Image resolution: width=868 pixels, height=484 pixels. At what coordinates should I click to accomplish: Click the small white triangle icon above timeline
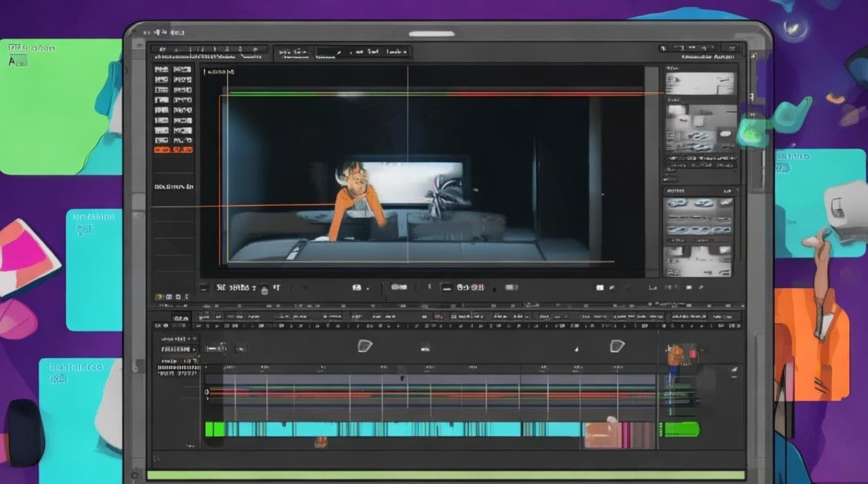(576, 349)
